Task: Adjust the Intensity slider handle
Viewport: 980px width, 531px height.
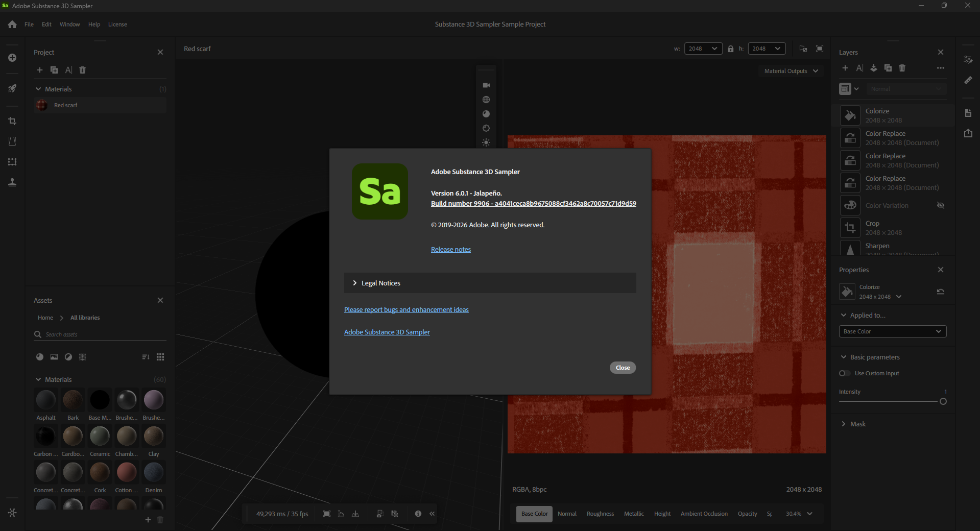Action: [943, 401]
